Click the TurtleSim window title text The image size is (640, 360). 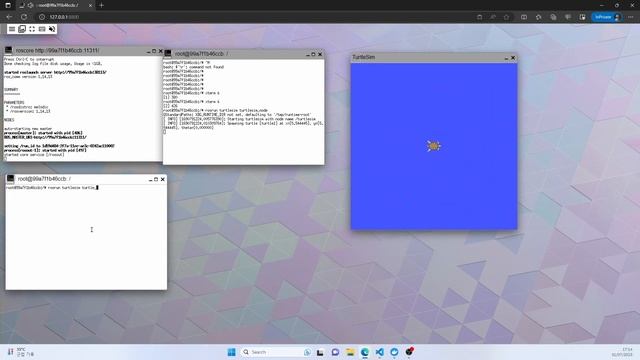(x=363, y=57)
